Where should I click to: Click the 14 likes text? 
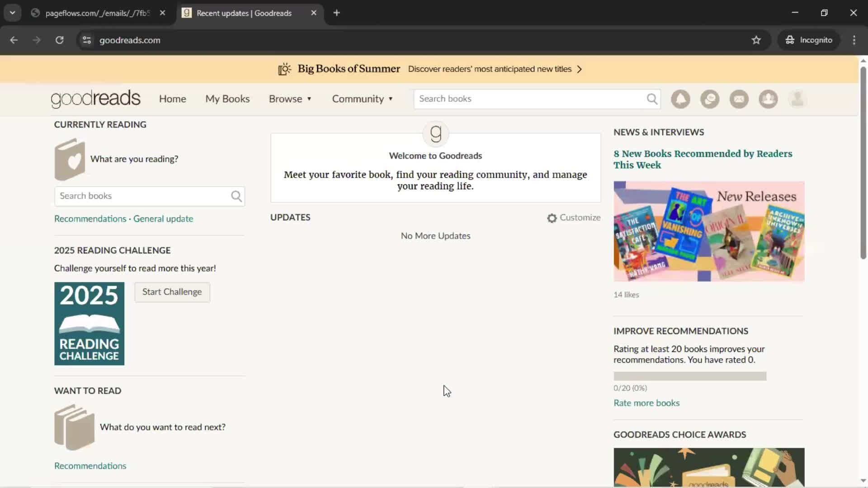[626, 295]
